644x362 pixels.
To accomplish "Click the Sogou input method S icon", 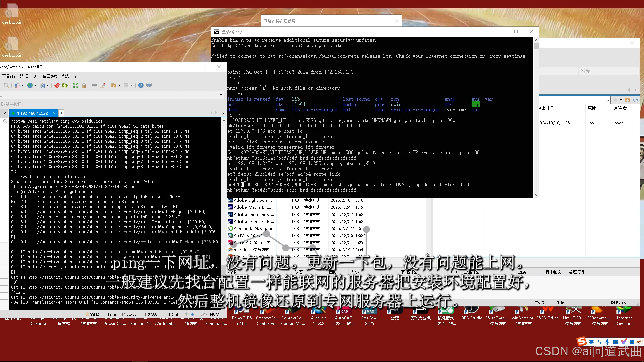I will [x=582, y=342].
